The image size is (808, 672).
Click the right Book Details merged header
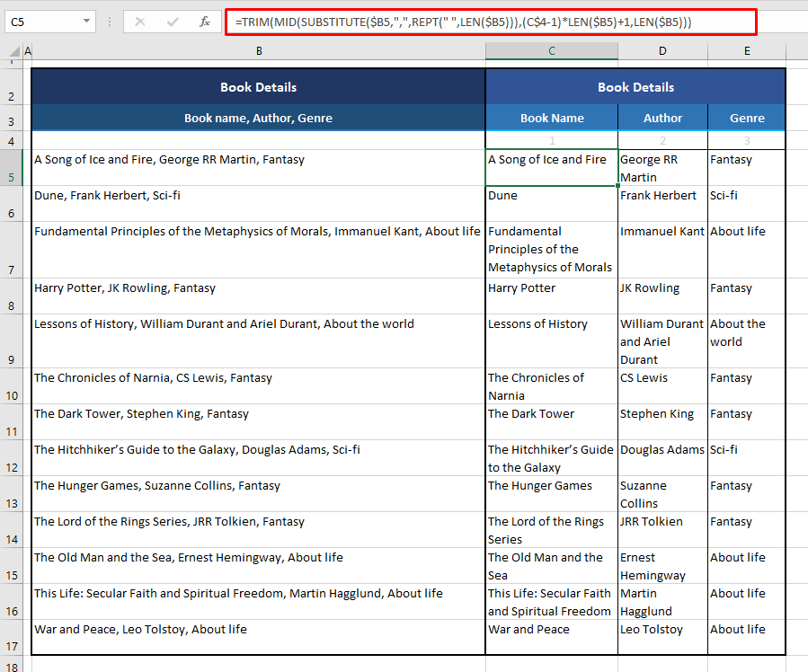[635, 86]
